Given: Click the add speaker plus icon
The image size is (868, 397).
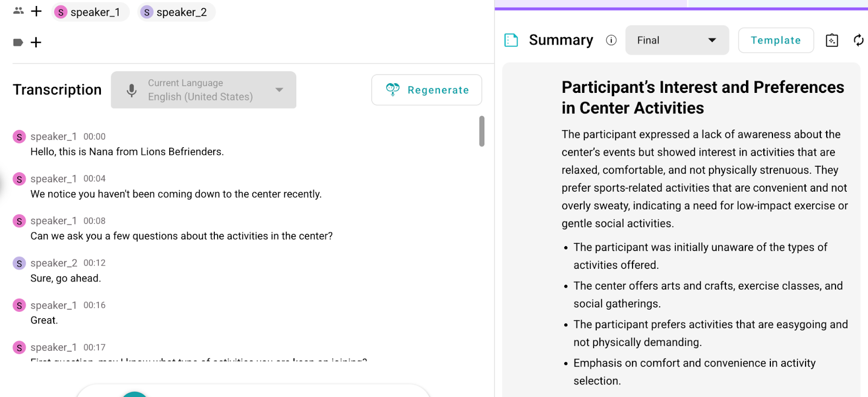Looking at the screenshot, I should coord(36,11).
